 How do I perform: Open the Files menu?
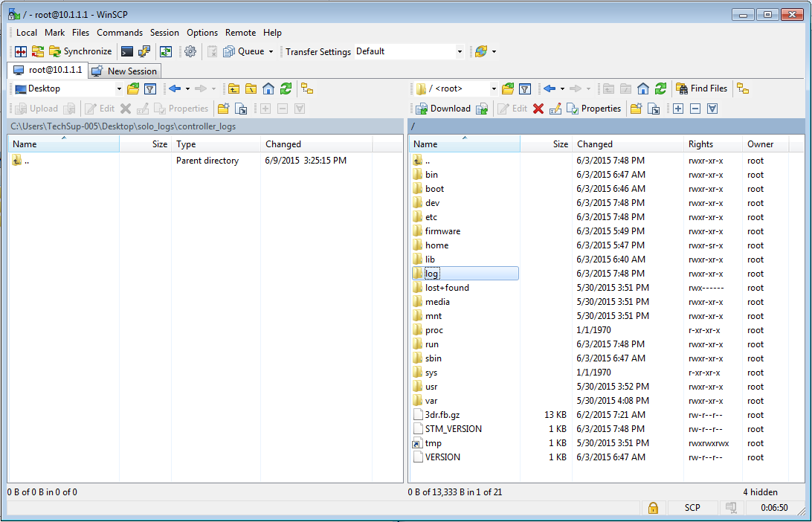(80, 33)
